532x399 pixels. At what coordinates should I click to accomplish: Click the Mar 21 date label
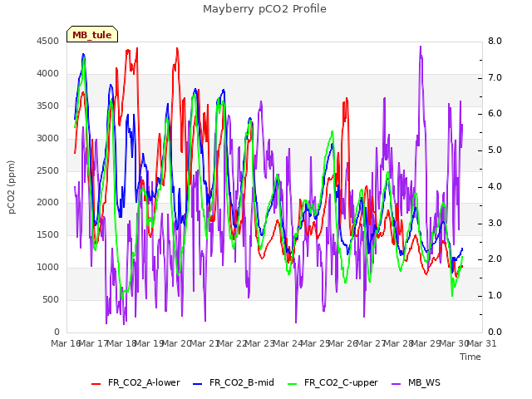[204, 343]
